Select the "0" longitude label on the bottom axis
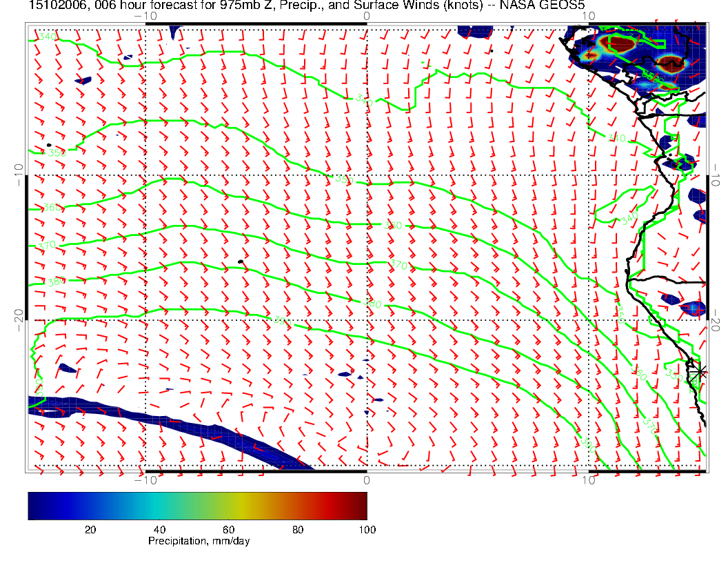The height and width of the screenshot is (563, 728). [366, 480]
